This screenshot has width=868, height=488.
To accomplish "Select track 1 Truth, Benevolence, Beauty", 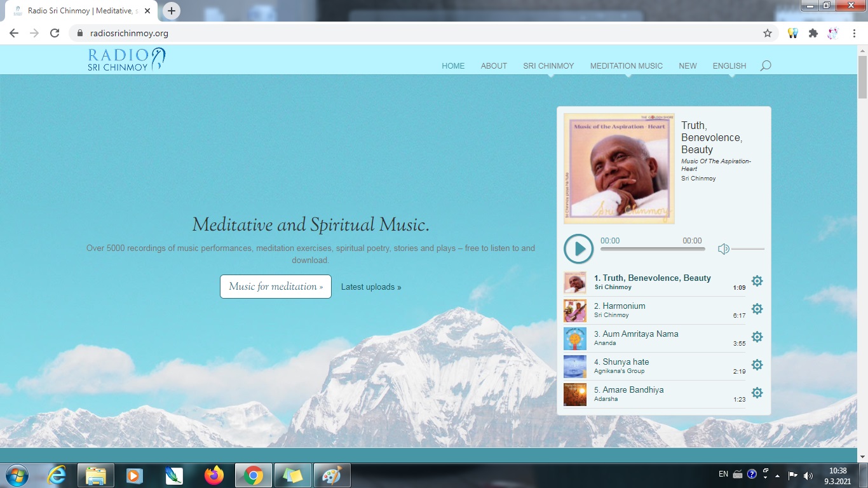I will (x=653, y=278).
